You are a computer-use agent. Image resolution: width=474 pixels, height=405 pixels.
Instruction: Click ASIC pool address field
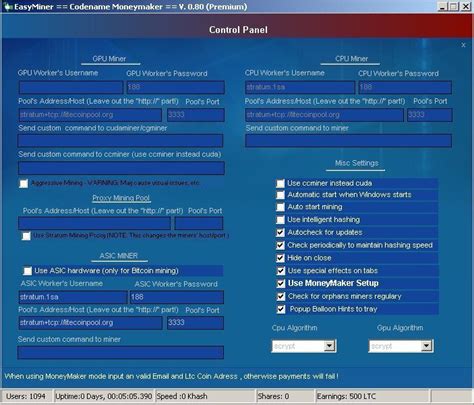(91, 323)
